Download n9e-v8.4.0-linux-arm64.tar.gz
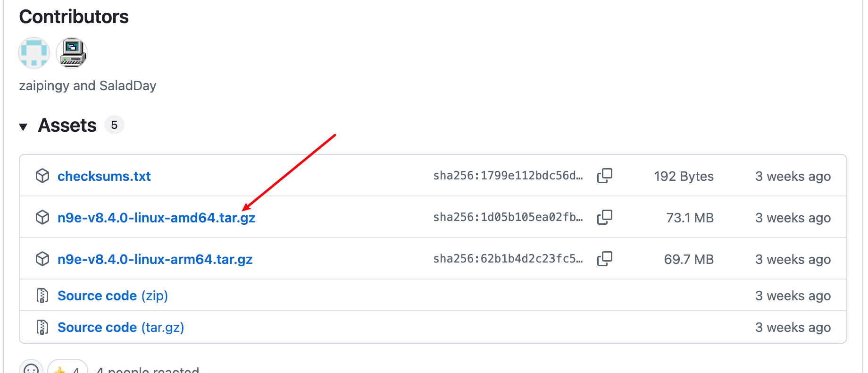Screen dimensions: 868x373 pyautogui.click(x=155, y=259)
